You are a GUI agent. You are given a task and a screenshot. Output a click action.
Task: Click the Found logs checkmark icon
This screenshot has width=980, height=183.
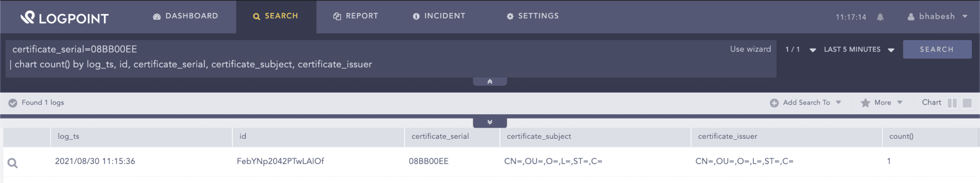click(x=13, y=103)
